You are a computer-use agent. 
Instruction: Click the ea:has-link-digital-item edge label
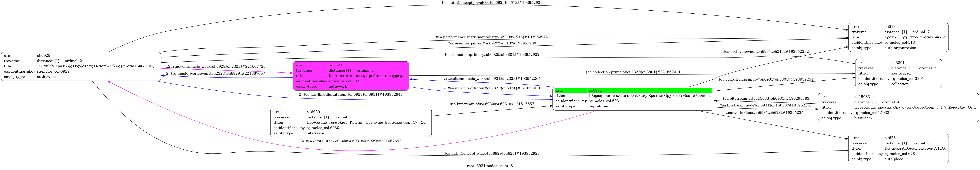350,95
